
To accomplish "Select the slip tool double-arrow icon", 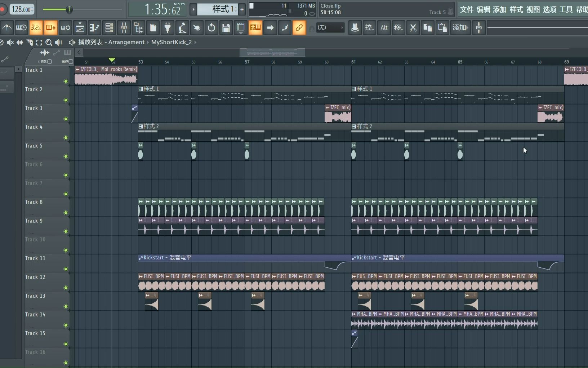I will click(20, 43).
